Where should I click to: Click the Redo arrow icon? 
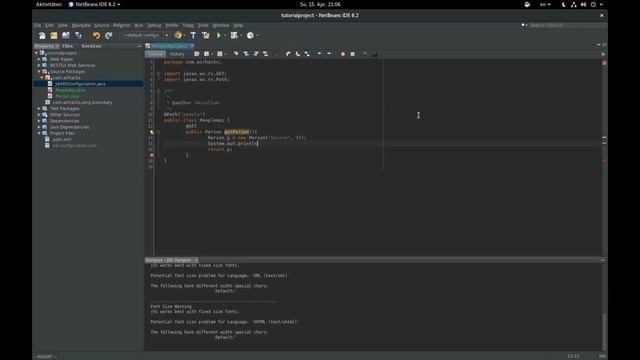click(109, 36)
